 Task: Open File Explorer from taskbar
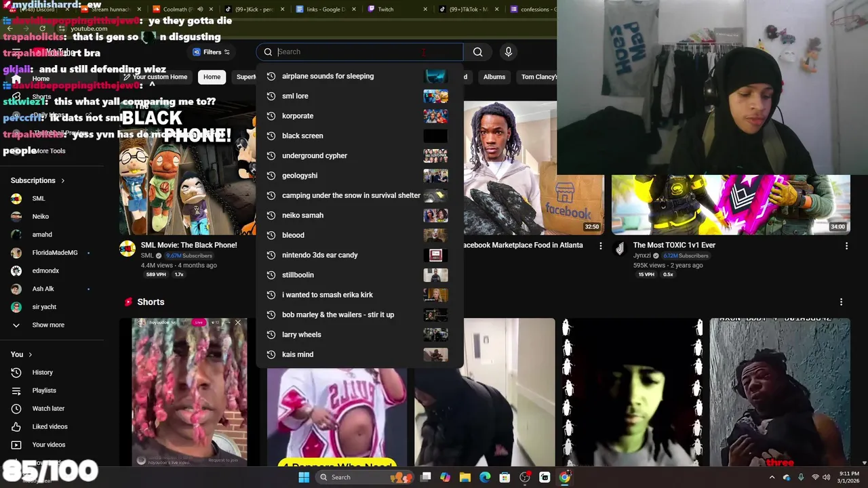click(465, 477)
